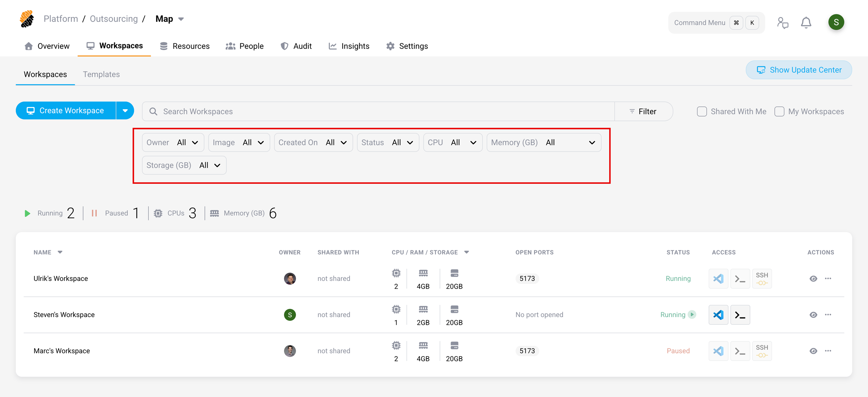Open actions menu for Ulrik's Workspace
The width and height of the screenshot is (868, 397).
point(828,279)
